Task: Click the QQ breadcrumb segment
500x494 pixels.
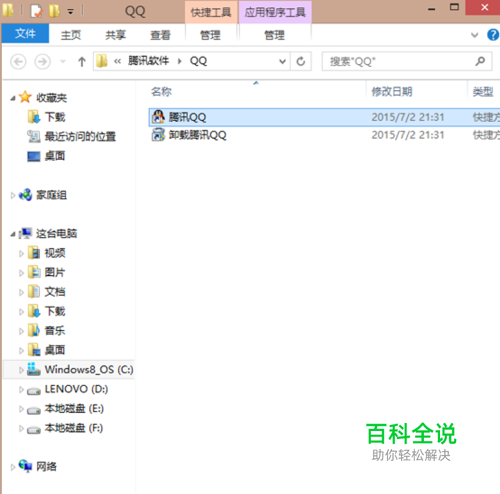Action: [x=198, y=61]
